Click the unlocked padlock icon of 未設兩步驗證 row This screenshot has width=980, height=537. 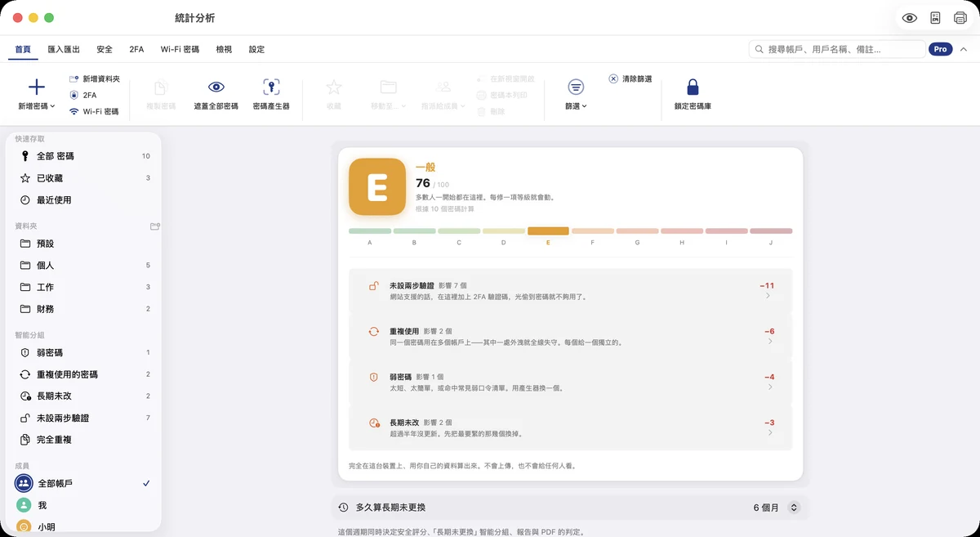374,286
